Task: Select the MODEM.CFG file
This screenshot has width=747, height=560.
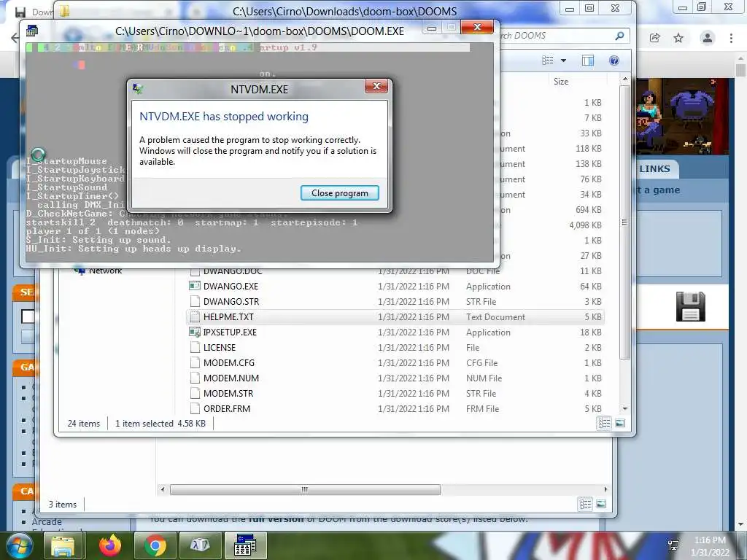Action: point(228,363)
